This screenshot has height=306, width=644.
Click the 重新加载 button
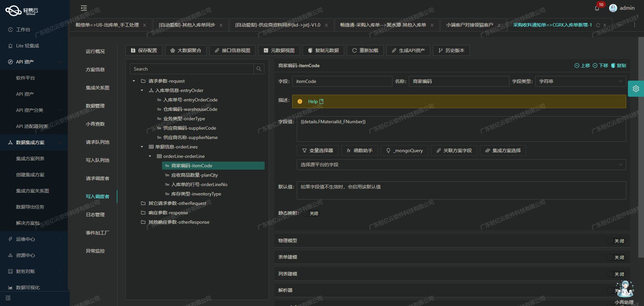click(x=365, y=50)
